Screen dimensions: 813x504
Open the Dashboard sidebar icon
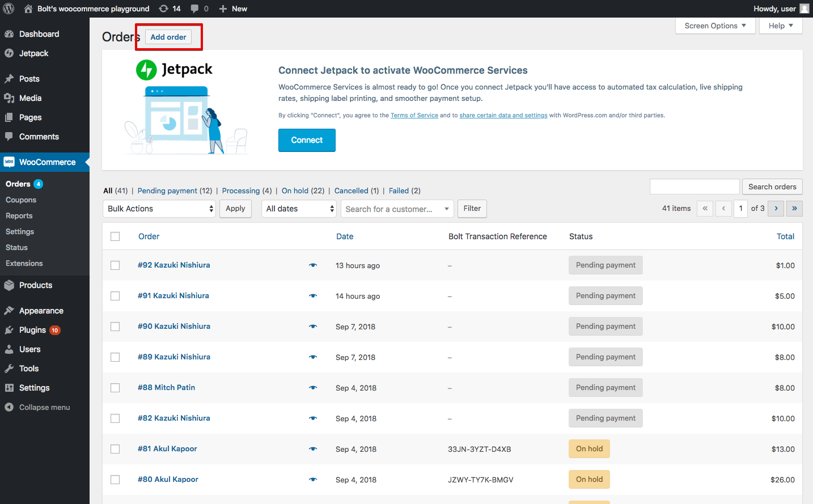(x=9, y=34)
